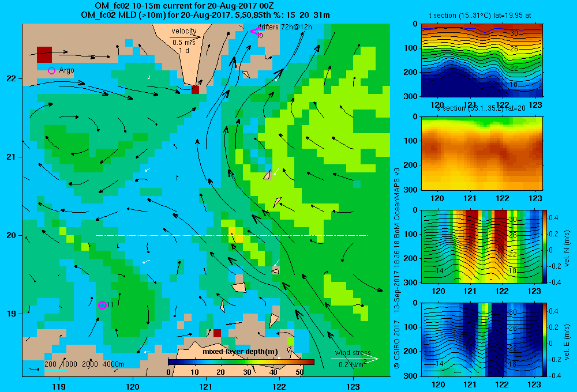Click the island polygon near 18.9N 121.9E

click(x=273, y=320)
